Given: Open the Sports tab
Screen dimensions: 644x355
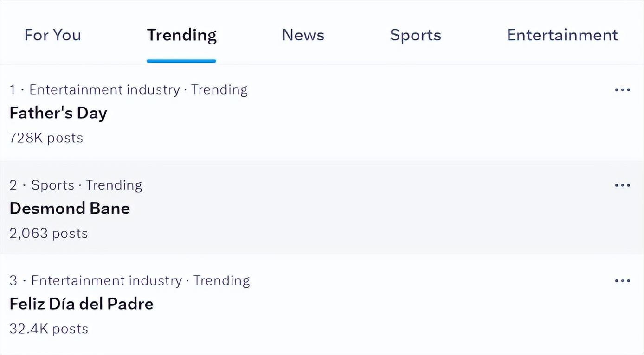Looking at the screenshot, I should (x=415, y=35).
